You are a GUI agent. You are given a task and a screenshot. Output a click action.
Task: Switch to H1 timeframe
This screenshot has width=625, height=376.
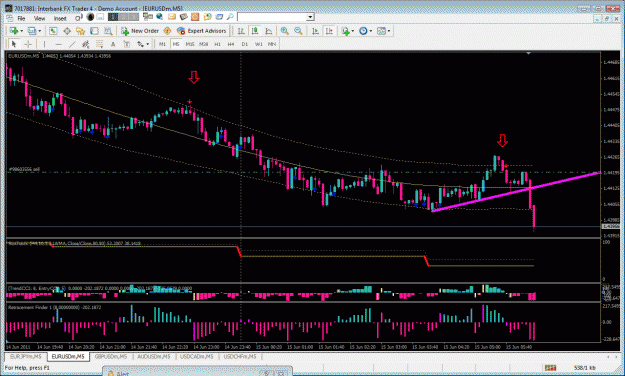217,44
